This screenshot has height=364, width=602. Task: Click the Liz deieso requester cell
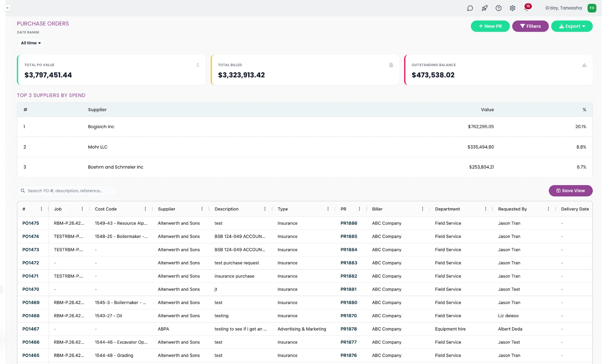coord(508,316)
